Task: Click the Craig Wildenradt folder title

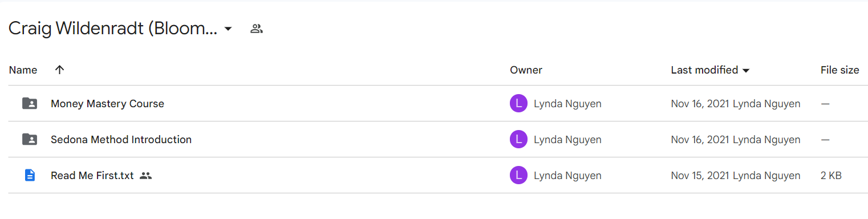Action: coord(113,29)
